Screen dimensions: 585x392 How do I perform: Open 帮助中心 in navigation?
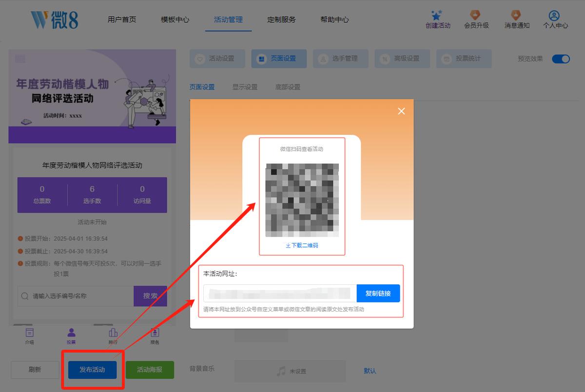334,20
